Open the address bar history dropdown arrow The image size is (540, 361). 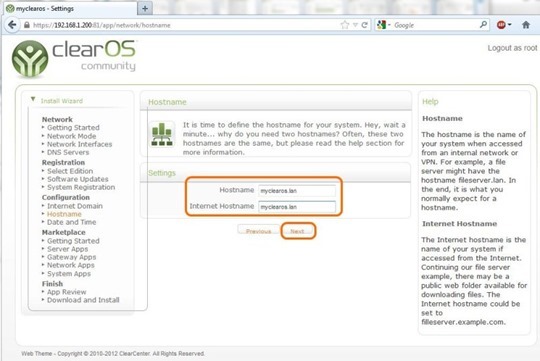pyautogui.click(x=355, y=25)
